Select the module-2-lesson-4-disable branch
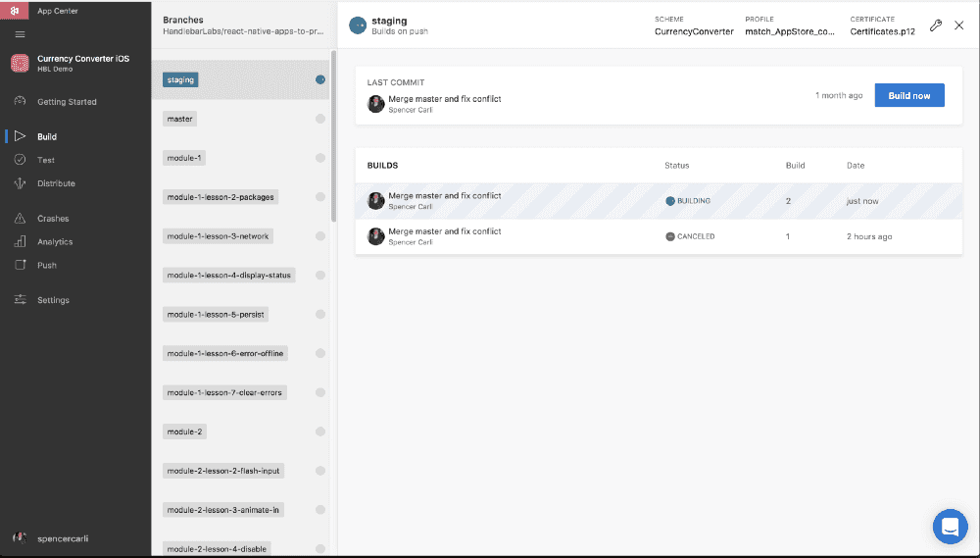The image size is (980, 558). (217, 548)
